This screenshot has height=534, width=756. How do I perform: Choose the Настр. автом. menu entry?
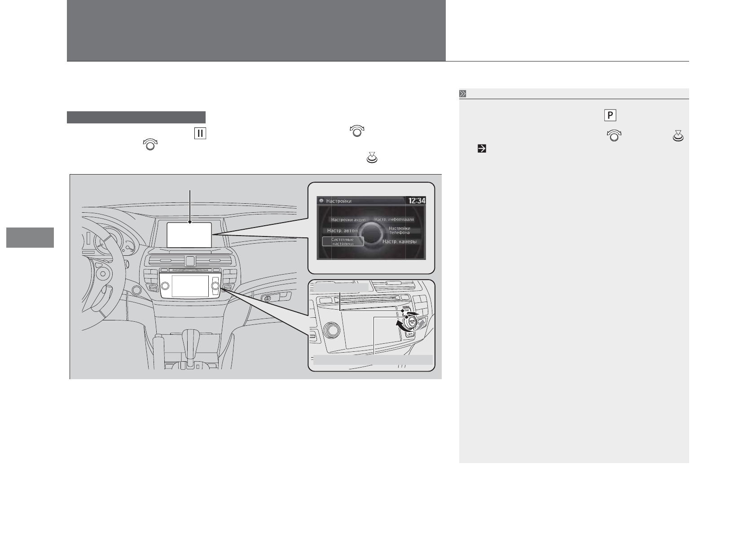[343, 231]
